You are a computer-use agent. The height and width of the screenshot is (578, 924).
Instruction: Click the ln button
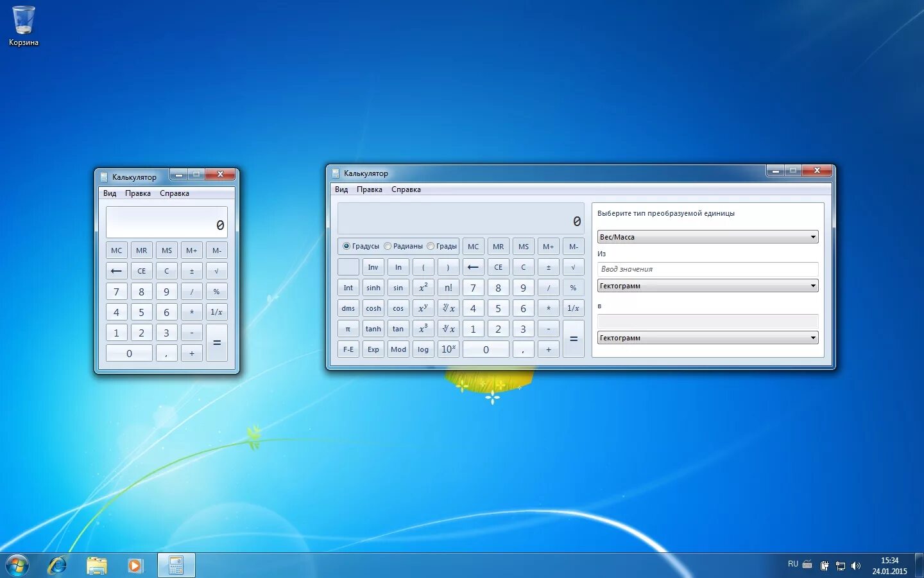[398, 267]
